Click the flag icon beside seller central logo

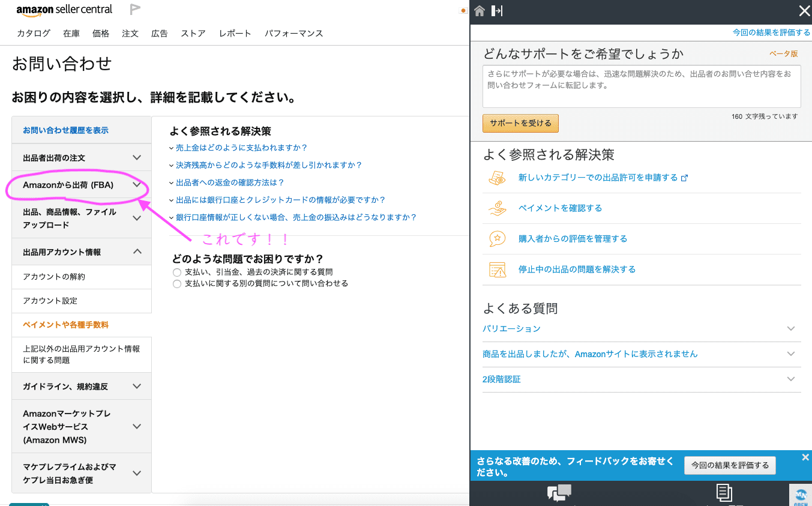(135, 10)
